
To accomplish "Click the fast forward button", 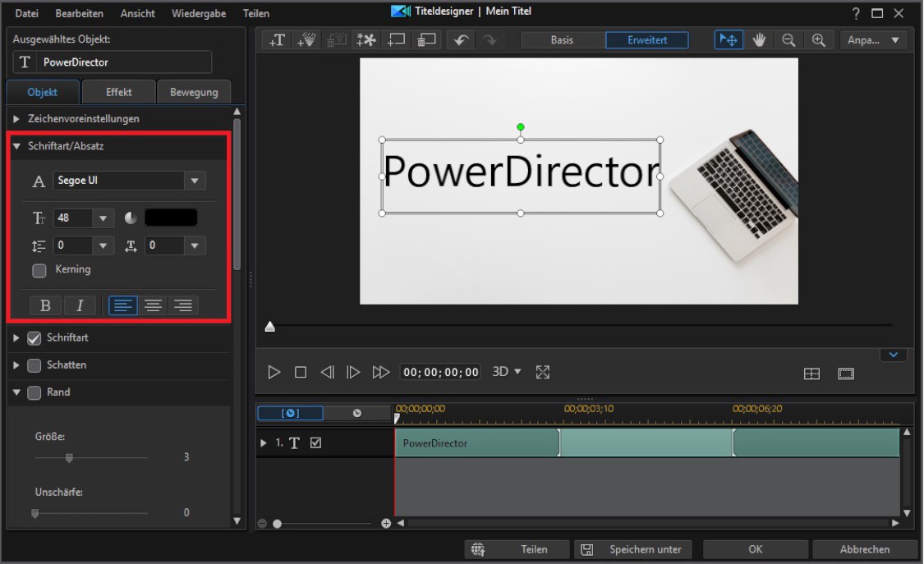I will [x=380, y=372].
